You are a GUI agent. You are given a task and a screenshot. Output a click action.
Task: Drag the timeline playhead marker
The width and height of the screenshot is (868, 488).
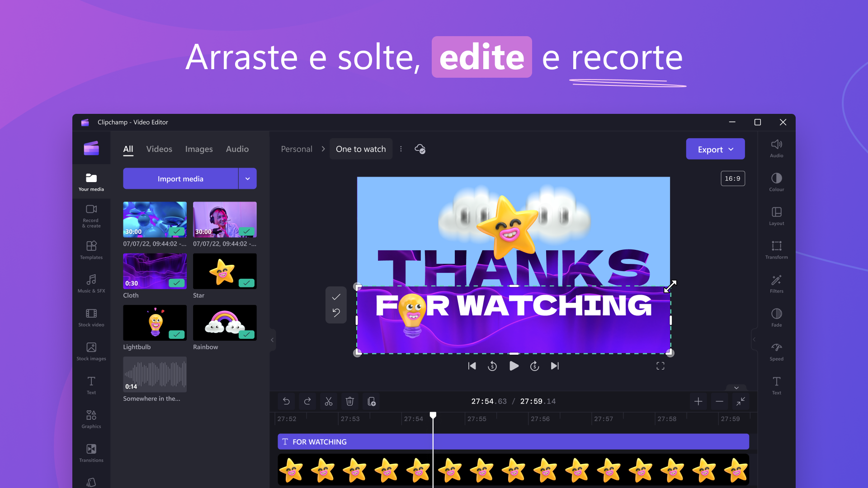(x=434, y=415)
